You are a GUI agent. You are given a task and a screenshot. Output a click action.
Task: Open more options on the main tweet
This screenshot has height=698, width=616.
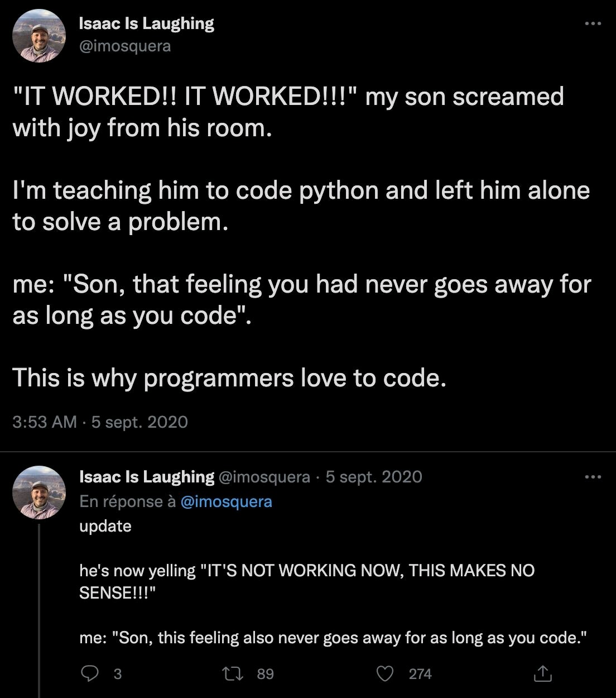point(593,23)
